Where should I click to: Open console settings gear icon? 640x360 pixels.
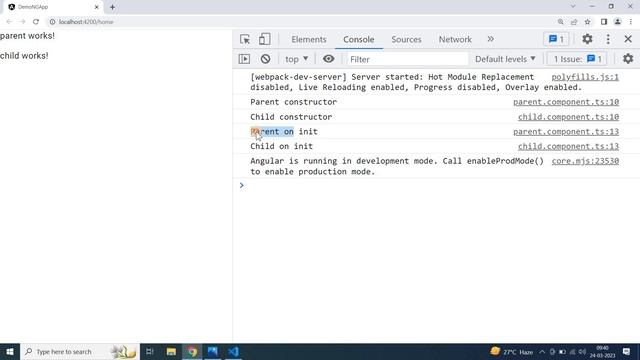(x=628, y=59)
